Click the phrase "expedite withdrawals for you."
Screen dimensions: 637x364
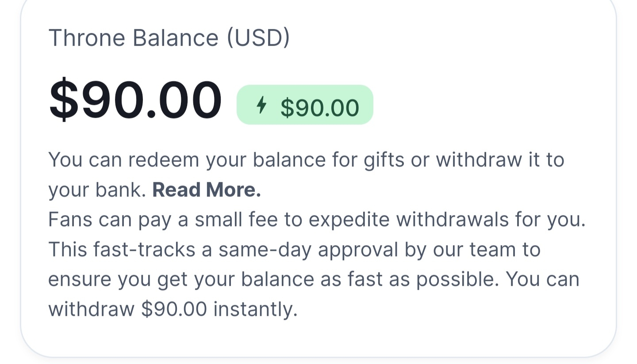447,219
